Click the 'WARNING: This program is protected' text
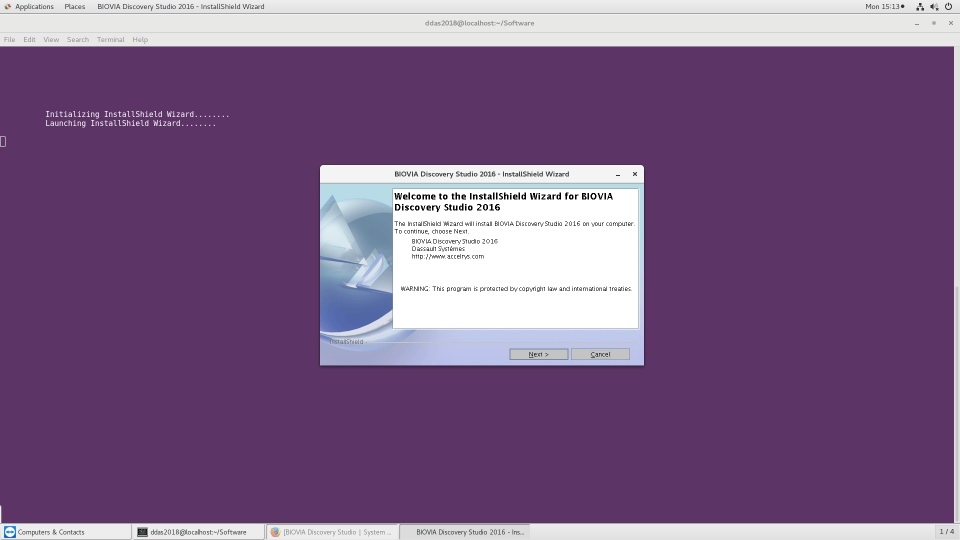Viewport: 960px width, 540px height. point(516,288)
